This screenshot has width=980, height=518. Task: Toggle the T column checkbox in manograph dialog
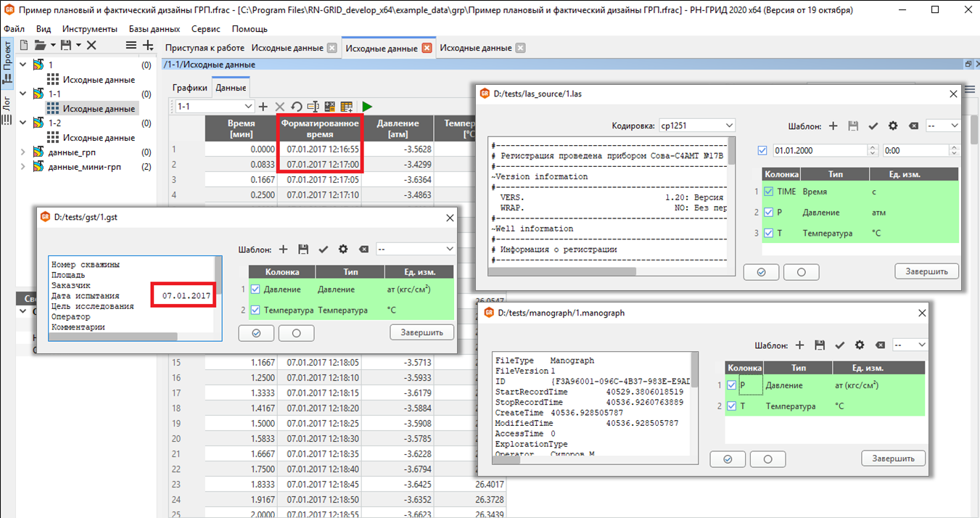(732, 406)
